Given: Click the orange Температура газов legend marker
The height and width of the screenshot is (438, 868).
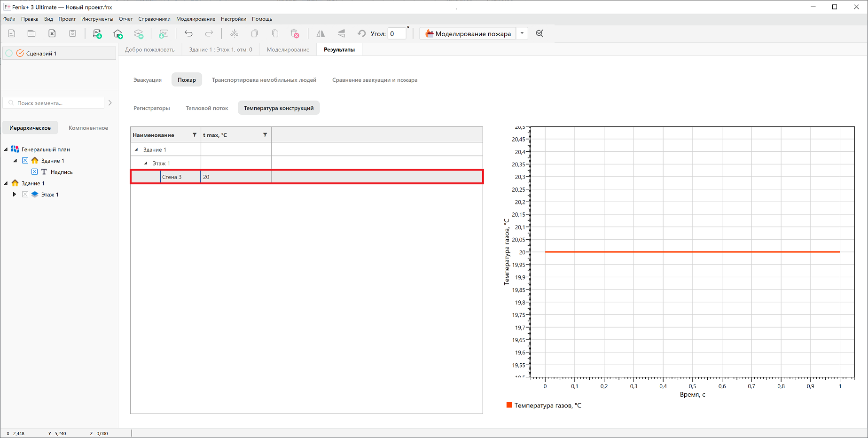Looking at the screenshot, I should pyautogui.click(x=509, y=405).
